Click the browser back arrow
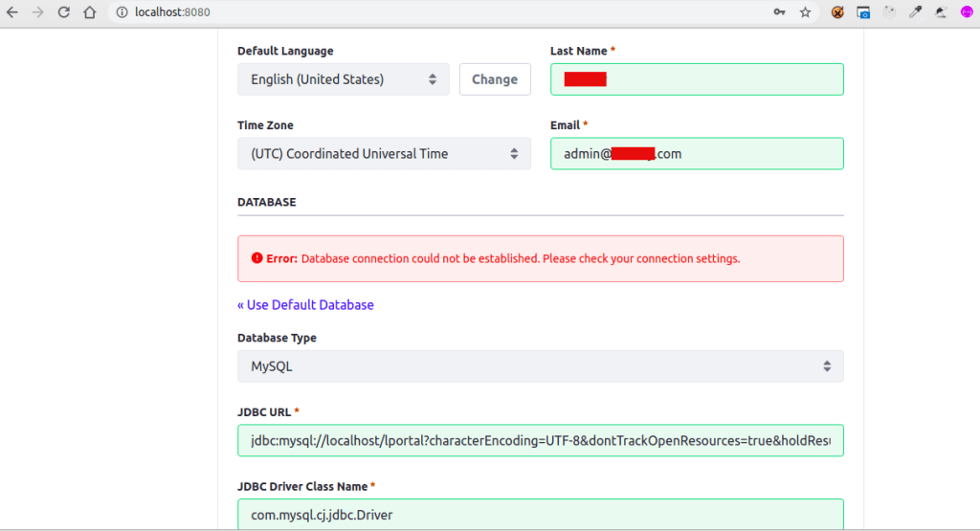The height and width of the screenshot is (531, 980). pyautogui.click(x=11, y=12)
